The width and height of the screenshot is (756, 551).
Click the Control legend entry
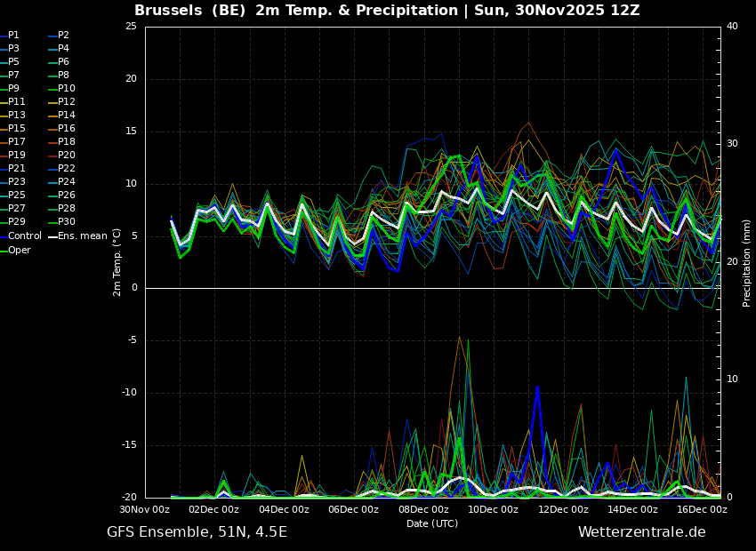coord(25,236)
